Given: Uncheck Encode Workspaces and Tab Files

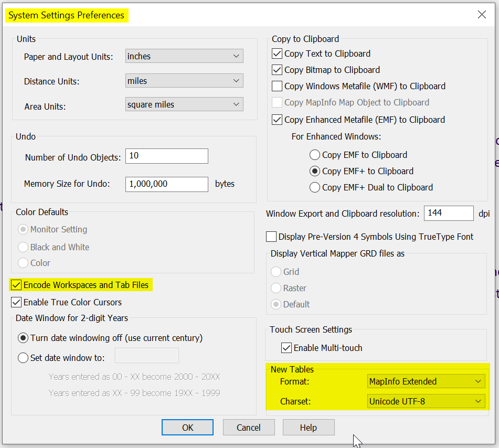Looking at the screenshot, I should coord(16,285).
